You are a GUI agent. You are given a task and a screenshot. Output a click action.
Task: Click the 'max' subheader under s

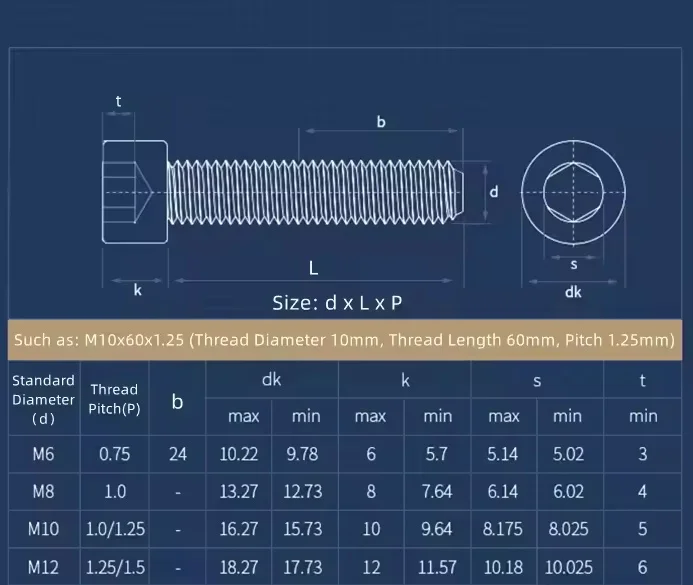[504, 416]
